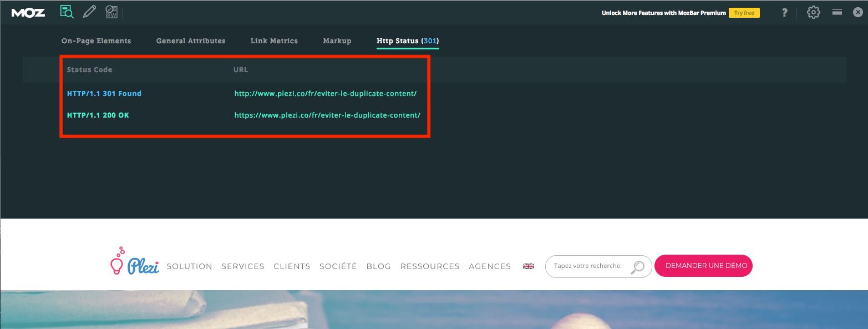Click the Try free button

point(744,13)
